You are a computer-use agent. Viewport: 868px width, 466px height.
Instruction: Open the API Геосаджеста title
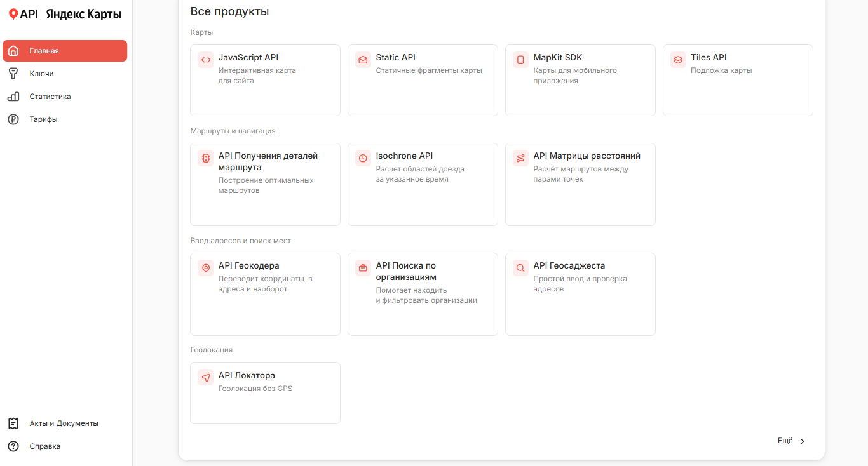pos(569,265)
